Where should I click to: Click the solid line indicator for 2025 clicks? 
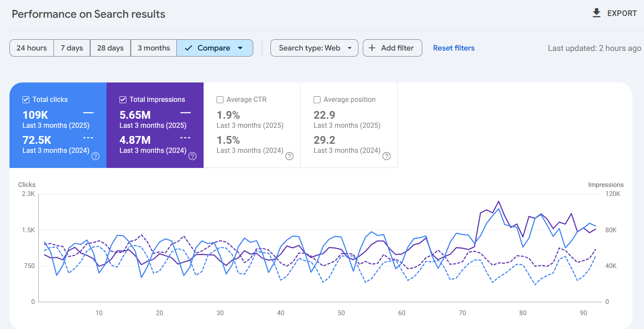[x=88, y=113]
